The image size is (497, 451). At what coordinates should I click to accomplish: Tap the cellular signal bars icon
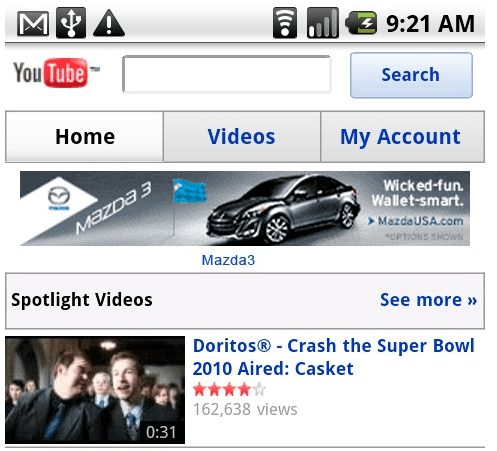point(323,23)
